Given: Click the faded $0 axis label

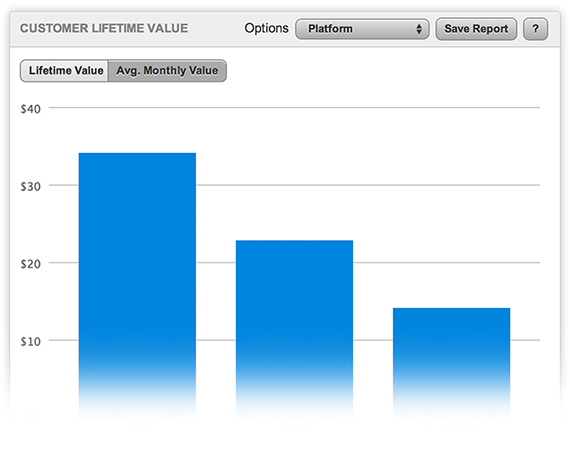Looking at the screenshot, I should pos(33,419).
